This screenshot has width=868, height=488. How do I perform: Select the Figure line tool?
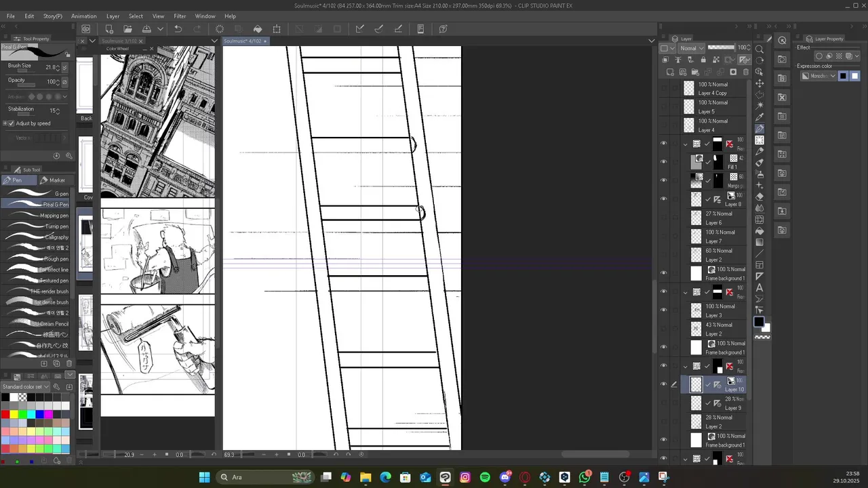click(x=759, y=253)
